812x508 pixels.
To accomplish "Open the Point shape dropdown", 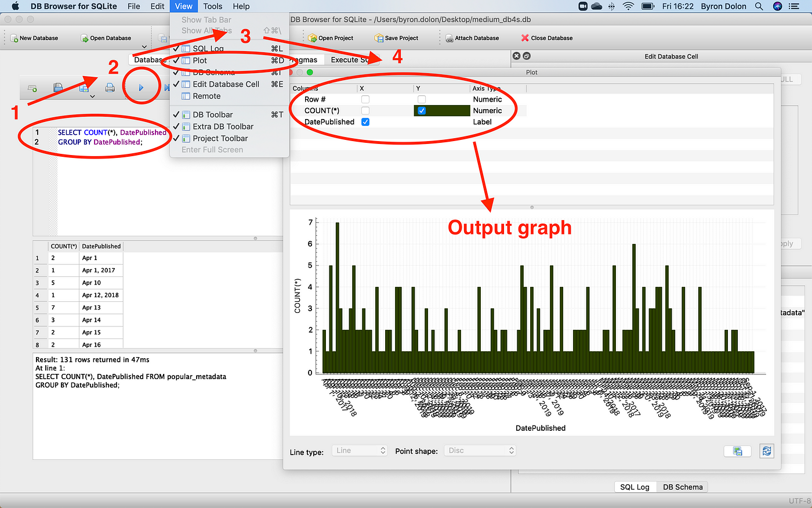I will [x=480, y=451].
